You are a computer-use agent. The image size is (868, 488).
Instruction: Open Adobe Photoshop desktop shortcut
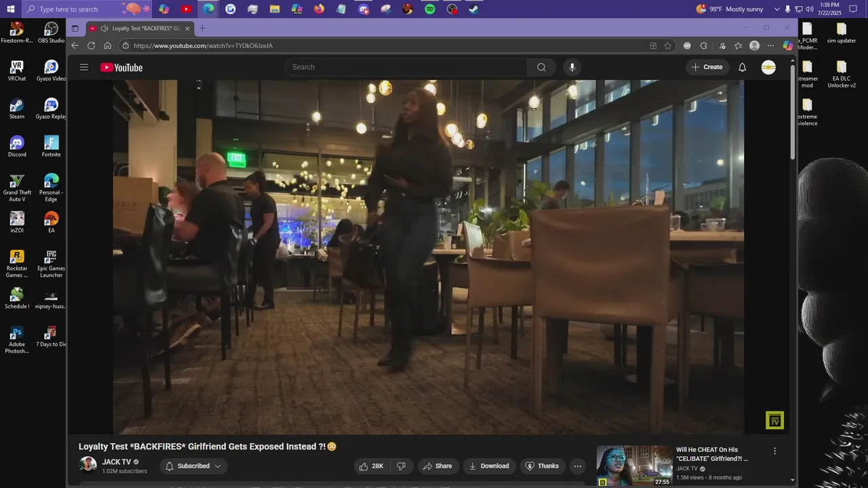coord(17,340)
